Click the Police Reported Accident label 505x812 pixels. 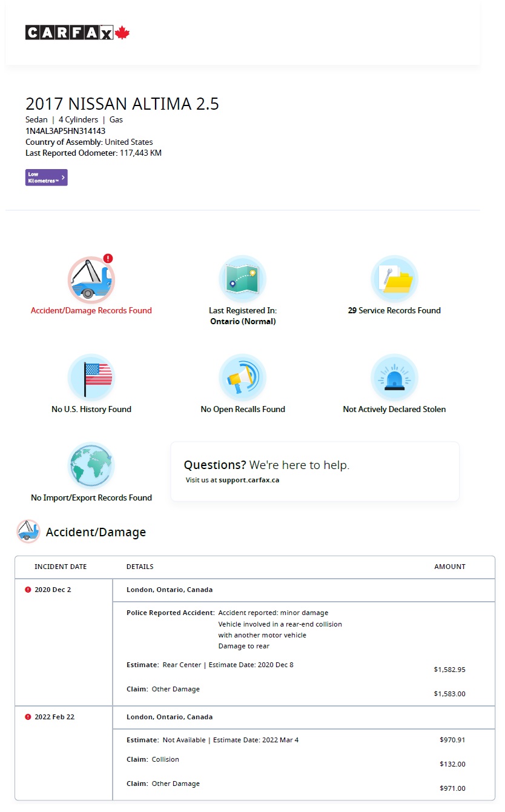[171, 613]
